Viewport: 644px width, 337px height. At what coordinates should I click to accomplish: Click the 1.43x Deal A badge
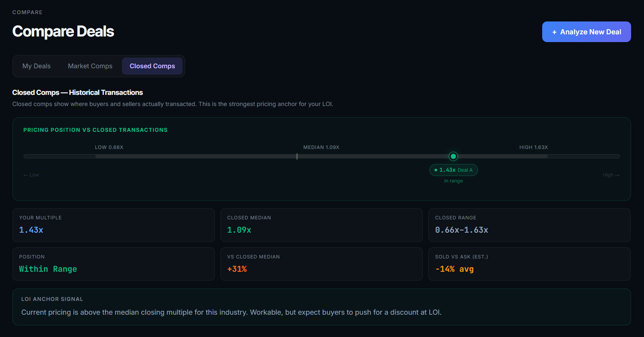tap(453, 170)
